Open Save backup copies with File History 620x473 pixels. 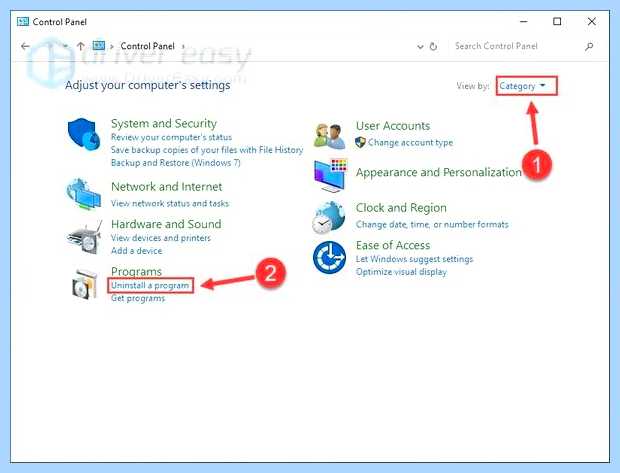(x=207, y=150)
